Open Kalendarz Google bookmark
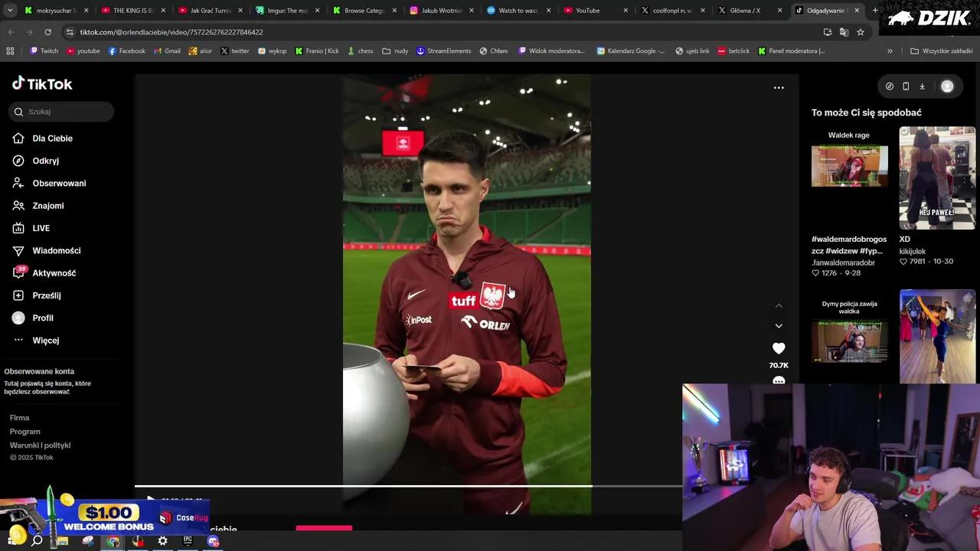980x551 pixels. [x=631, y=51]
